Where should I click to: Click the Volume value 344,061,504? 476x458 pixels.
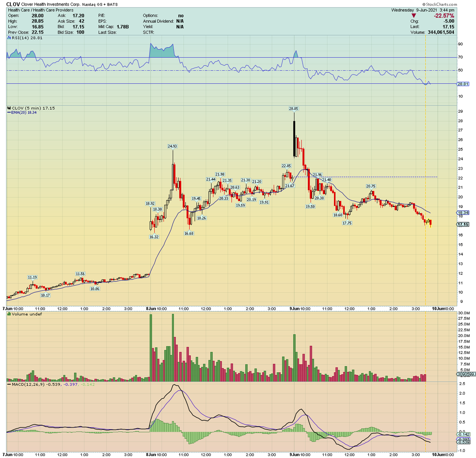point(441,32)
